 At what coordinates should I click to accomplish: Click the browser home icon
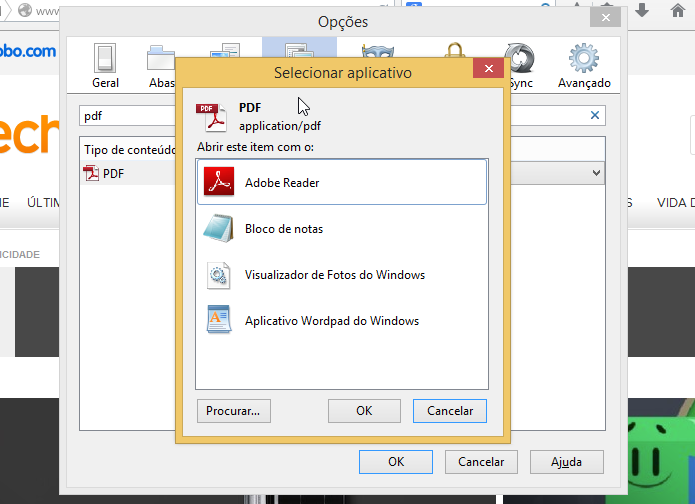pyautogui.click(x=678, y=10)
